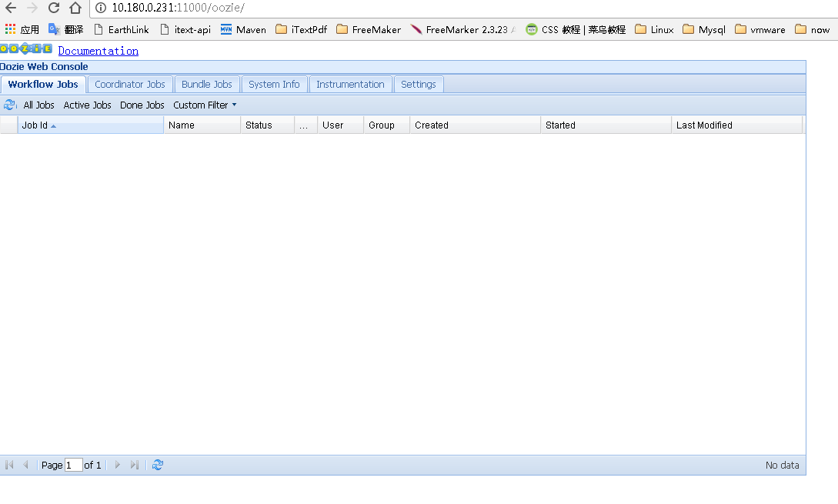
Task: Click the browser back arrow
Action: [x=11, y=8]
